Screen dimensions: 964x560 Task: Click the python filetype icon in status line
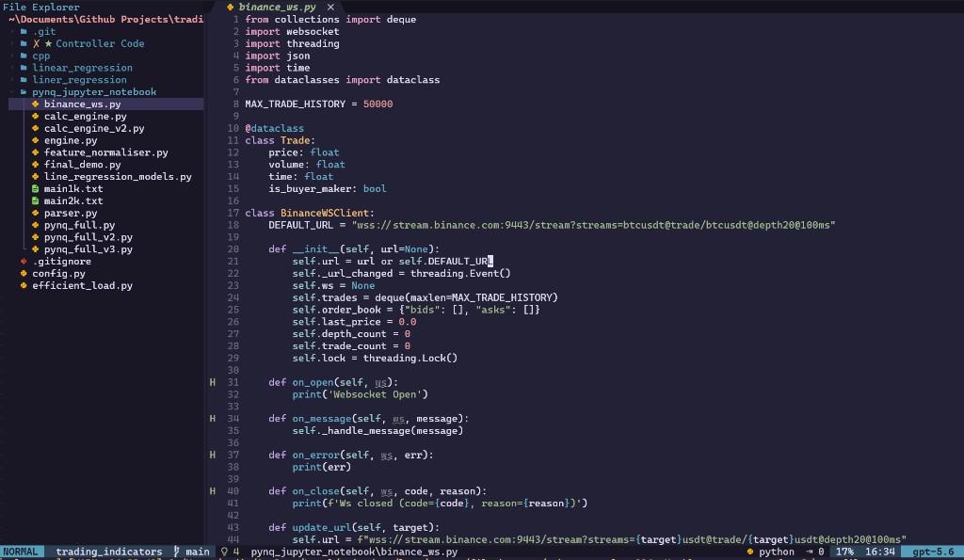click(749, 552)
